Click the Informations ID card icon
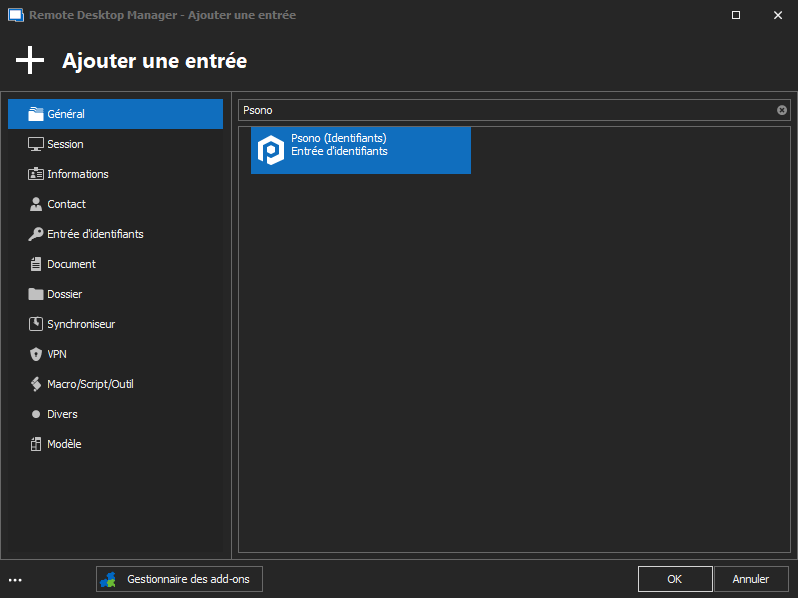The width and height of the screenshot is (798, 598). (x=36, y=174)
